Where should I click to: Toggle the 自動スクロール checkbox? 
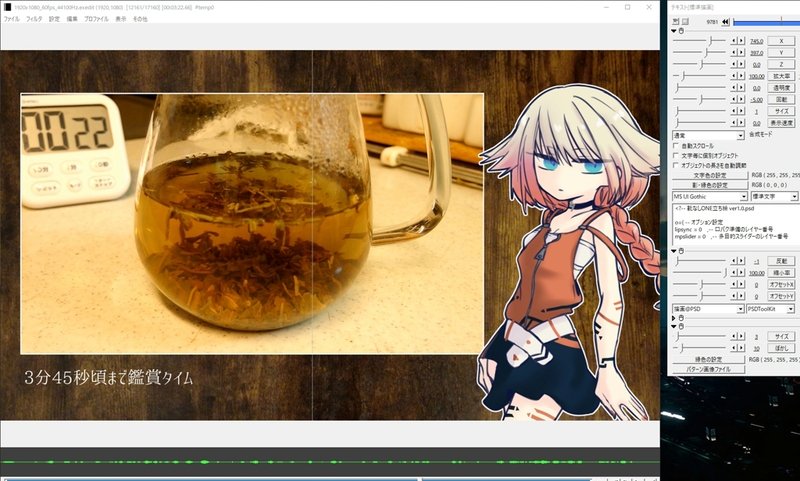click(x=676, y=146)
